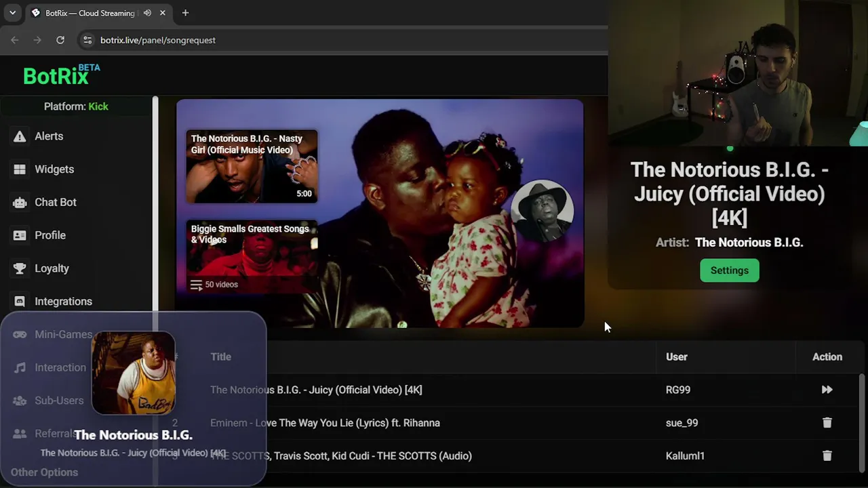Click the Action column header
Screen dimensions: 868x488
point(827,357)
